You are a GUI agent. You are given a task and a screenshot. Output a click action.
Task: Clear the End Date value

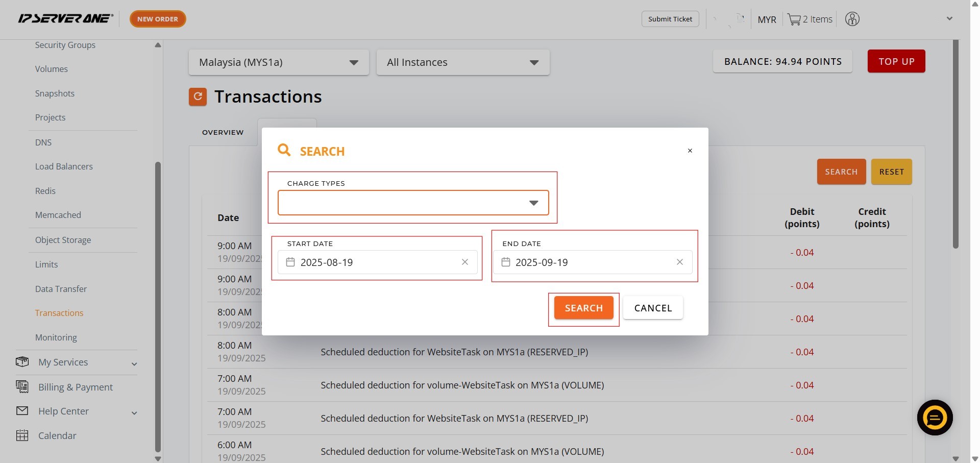pos(679,262)
